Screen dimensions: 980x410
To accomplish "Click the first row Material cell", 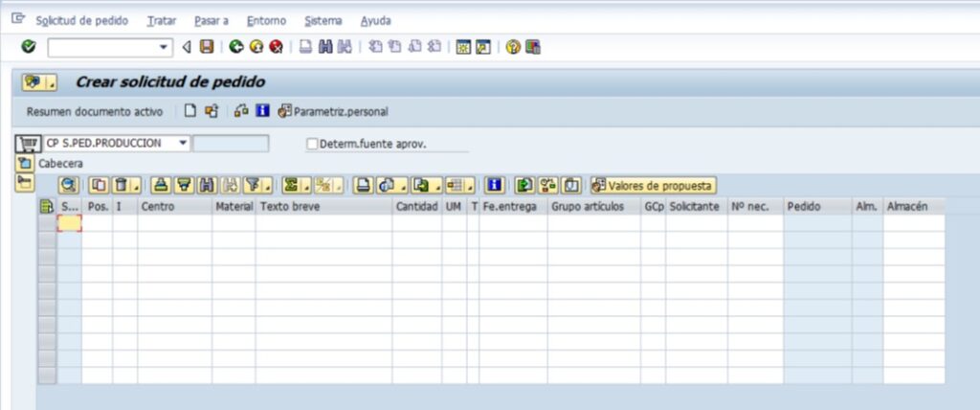I will point(234,223).
